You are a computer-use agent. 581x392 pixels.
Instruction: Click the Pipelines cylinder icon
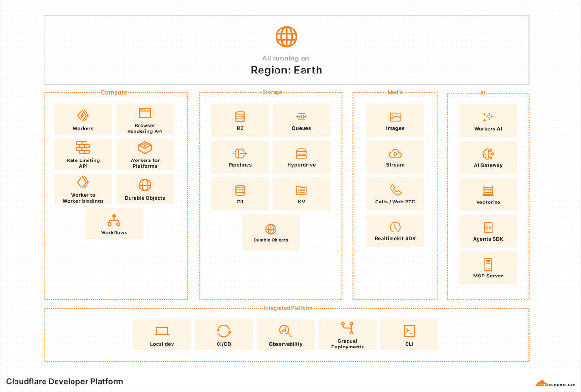click(240, 153)
